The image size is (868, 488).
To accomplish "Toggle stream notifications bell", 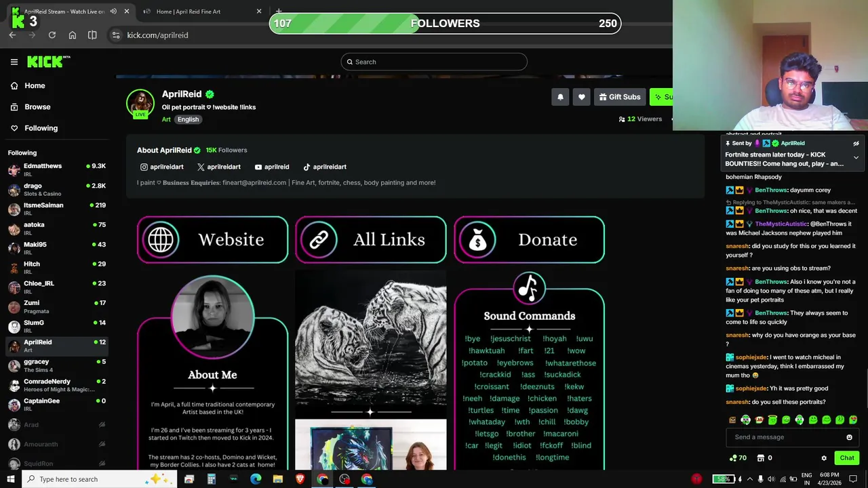I will [x=560, y=97].
